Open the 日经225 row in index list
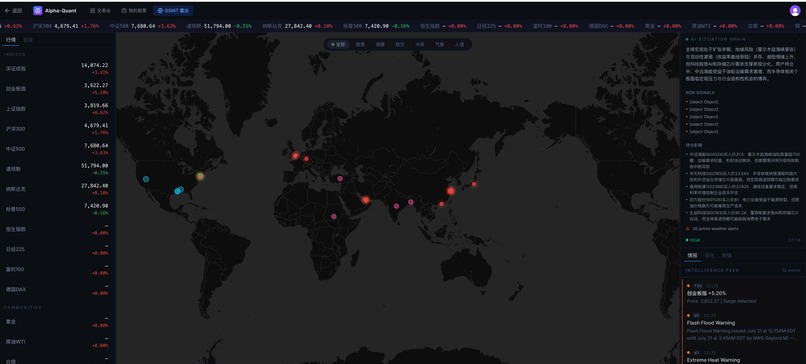This screenshot has width=806, height=364. [x=57, y=249]
